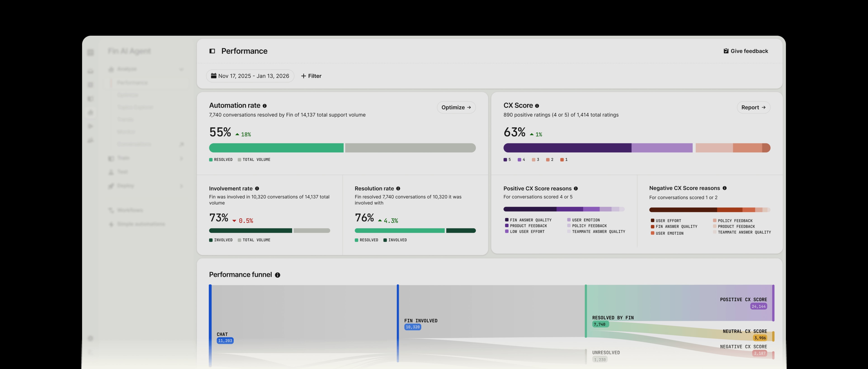
Task: Expand the Deploy section in the sidebar
Action: (x=181, y=186)
